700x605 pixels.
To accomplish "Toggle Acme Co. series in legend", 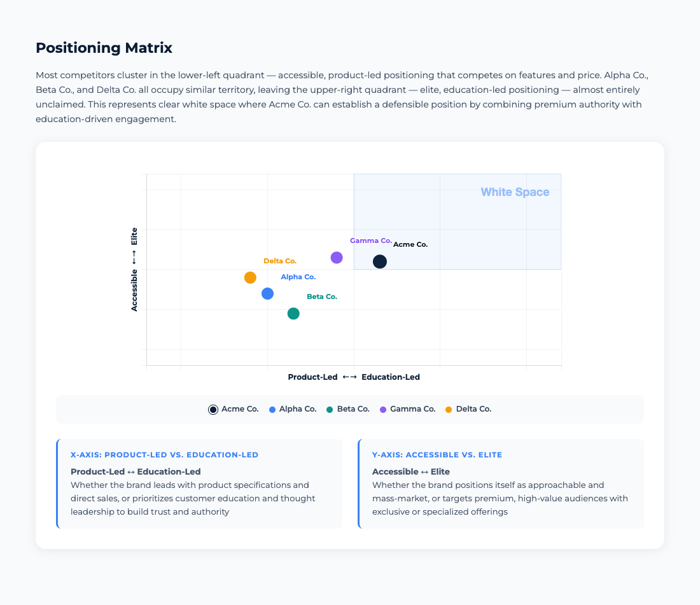I will point(234,409).
